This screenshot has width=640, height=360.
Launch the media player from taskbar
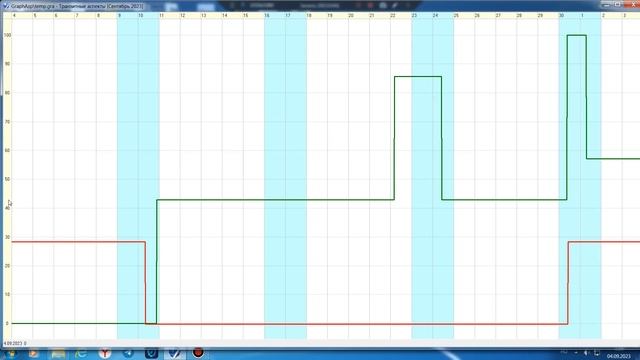pos(33,353)
